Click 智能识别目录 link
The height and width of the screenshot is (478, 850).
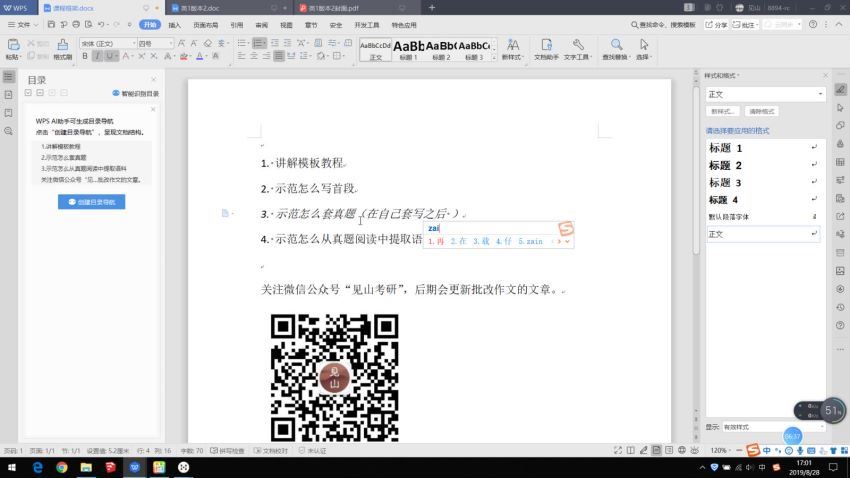136,94
